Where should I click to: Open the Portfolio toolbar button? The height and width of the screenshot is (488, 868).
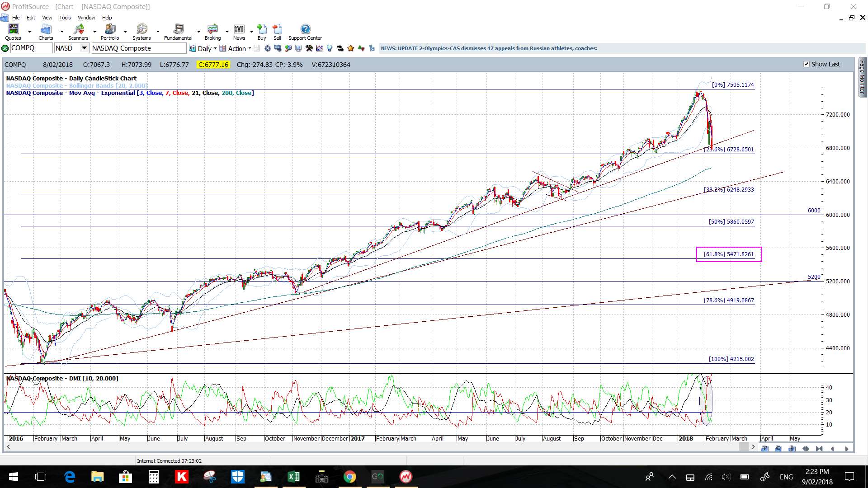tap(110, 32)
